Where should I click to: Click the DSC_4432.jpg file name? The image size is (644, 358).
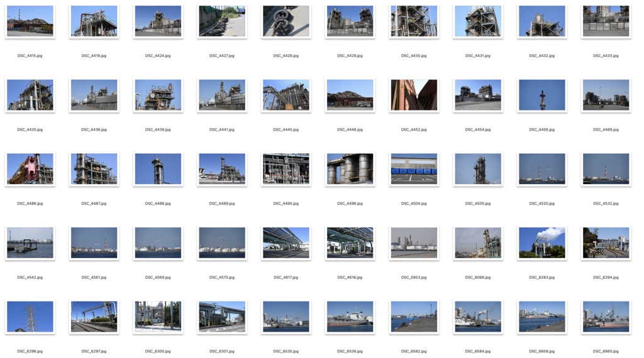click(x=542, y=55)
